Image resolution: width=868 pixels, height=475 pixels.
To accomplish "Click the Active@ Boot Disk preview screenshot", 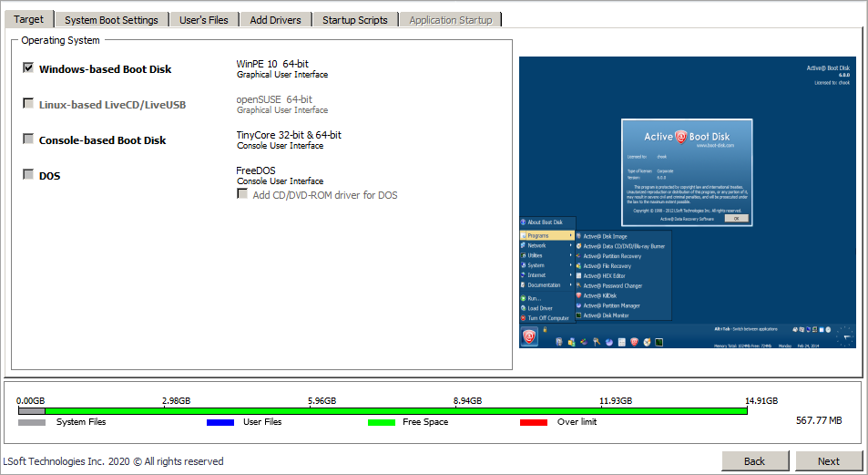I will tap(688, 202).
